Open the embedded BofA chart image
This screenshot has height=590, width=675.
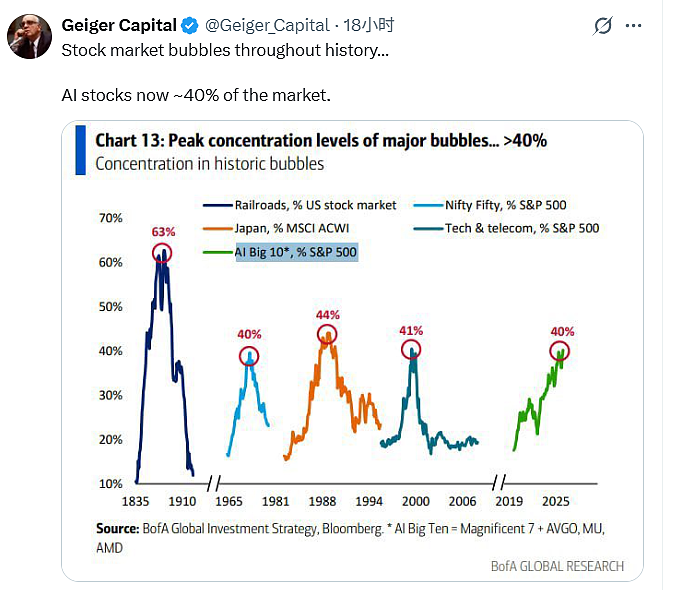[x=352, y=351]
